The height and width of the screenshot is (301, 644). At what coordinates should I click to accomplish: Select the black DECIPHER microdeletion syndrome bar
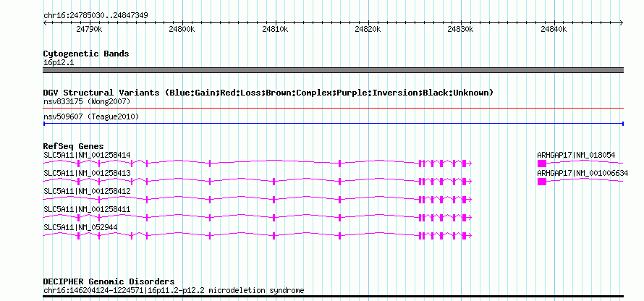(x=333, y=296)
